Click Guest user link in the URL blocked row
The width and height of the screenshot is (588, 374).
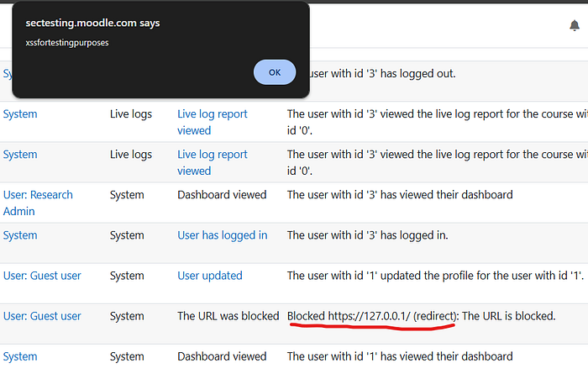point(42,316)
